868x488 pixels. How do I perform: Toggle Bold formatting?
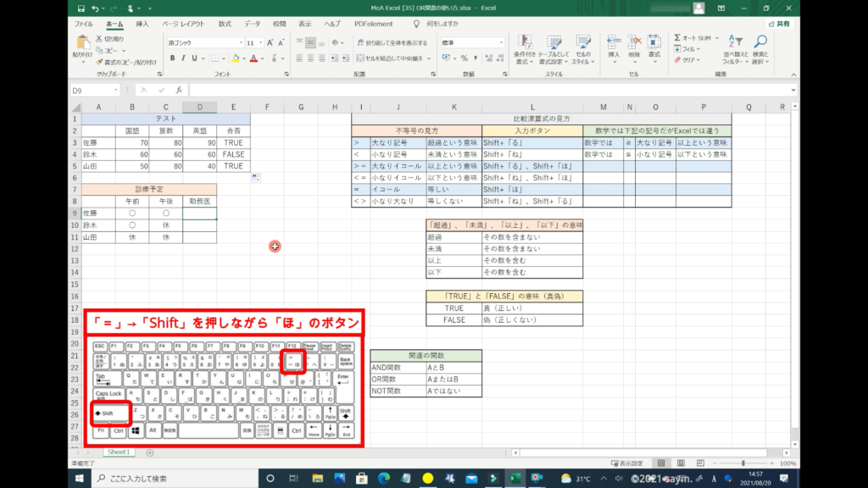point(172,58)
